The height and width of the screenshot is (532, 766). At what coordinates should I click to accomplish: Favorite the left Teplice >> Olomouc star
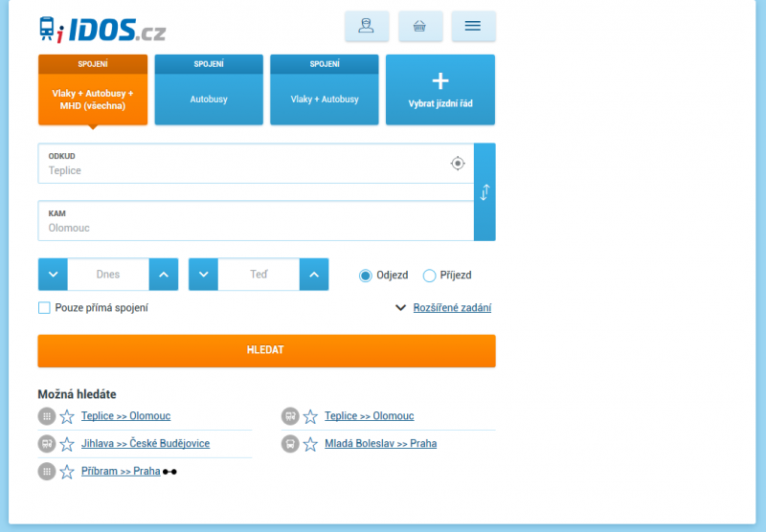67,416
